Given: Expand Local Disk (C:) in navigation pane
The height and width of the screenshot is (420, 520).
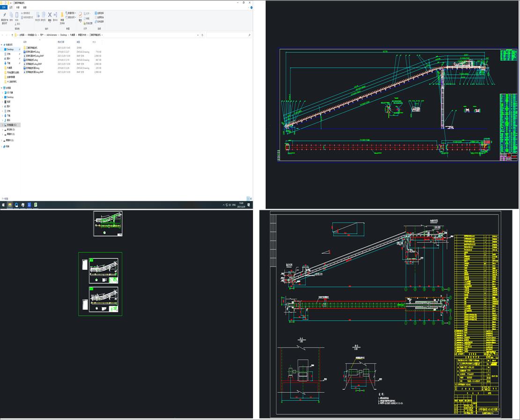Looking at the screenshot, I should click(3, 125).
